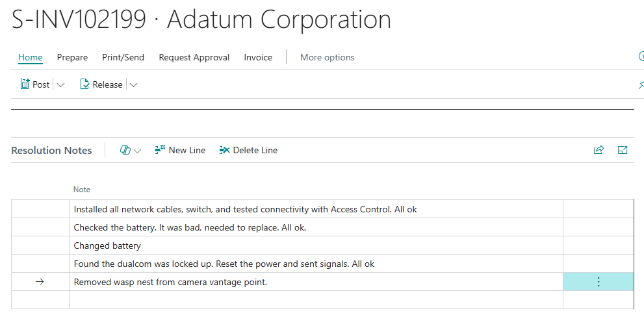Click the Share icon in Resolution Notes

[x=599, y=150]
